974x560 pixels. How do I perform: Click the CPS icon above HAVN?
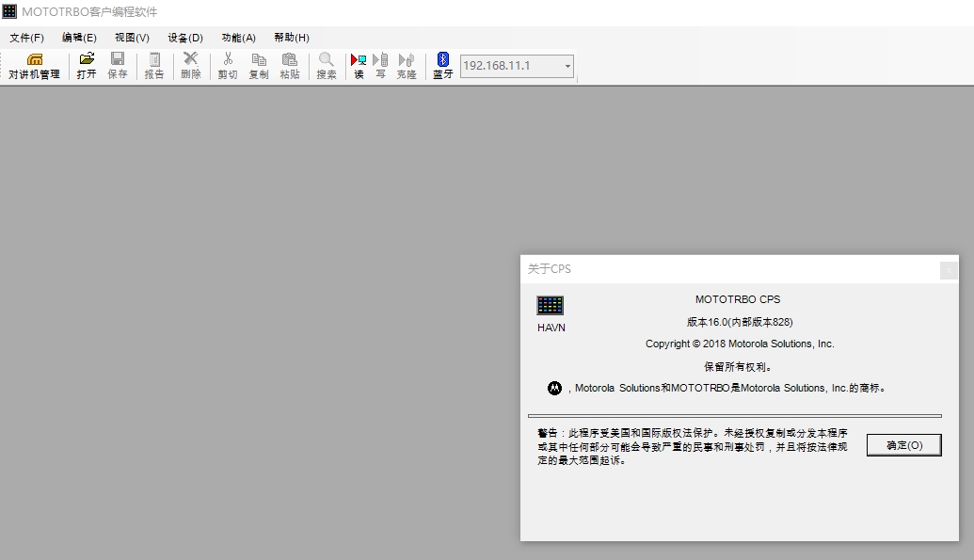tap(550, 305)
